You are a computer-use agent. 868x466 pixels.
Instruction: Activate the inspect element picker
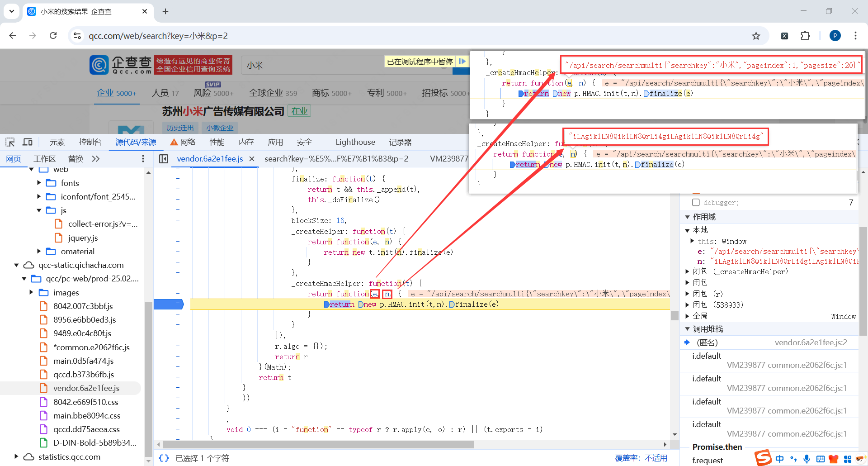(x=10, y=142)
